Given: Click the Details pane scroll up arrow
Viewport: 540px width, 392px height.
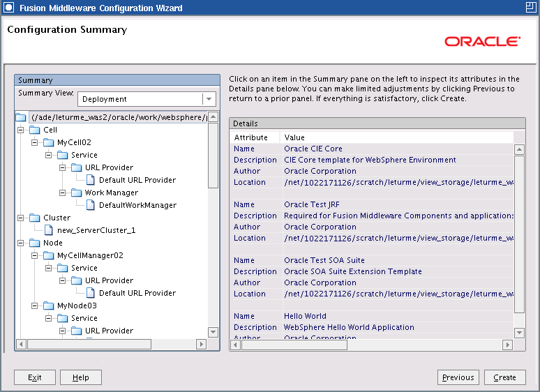Looking at the screenshot, I should (519, 149).
